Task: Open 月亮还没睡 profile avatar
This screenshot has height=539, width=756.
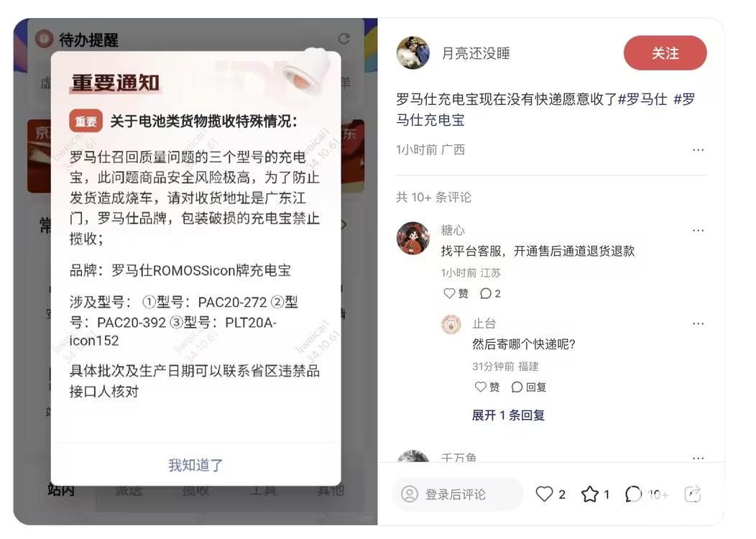Action: tap(413, 53)
